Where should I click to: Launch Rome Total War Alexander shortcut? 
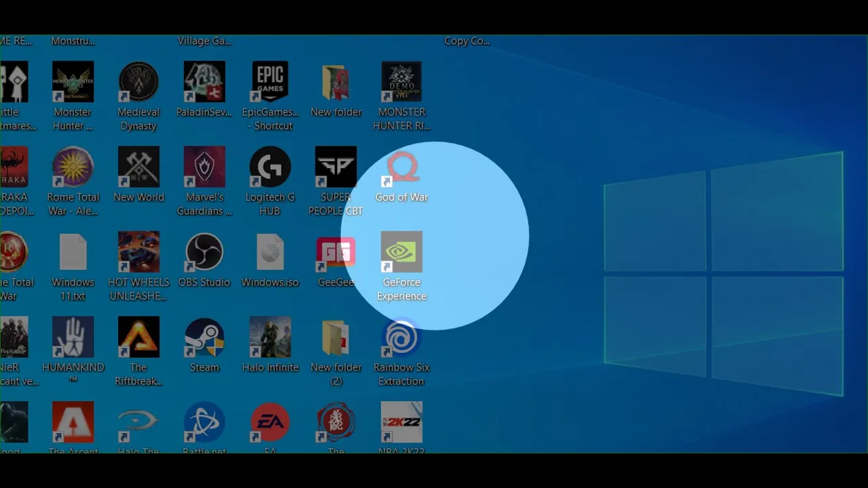point(73,167)
